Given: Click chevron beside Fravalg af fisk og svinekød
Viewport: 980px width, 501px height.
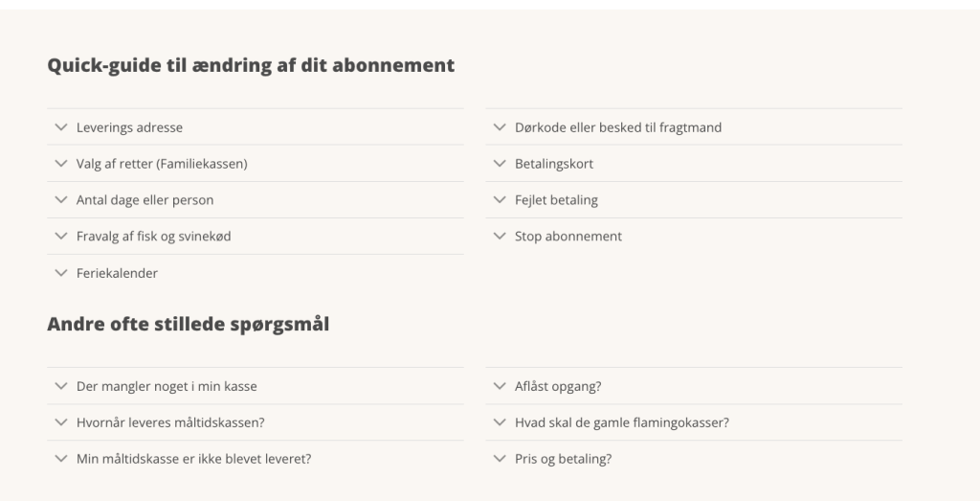Looking at the screenshot, I should tap(61, 237).
